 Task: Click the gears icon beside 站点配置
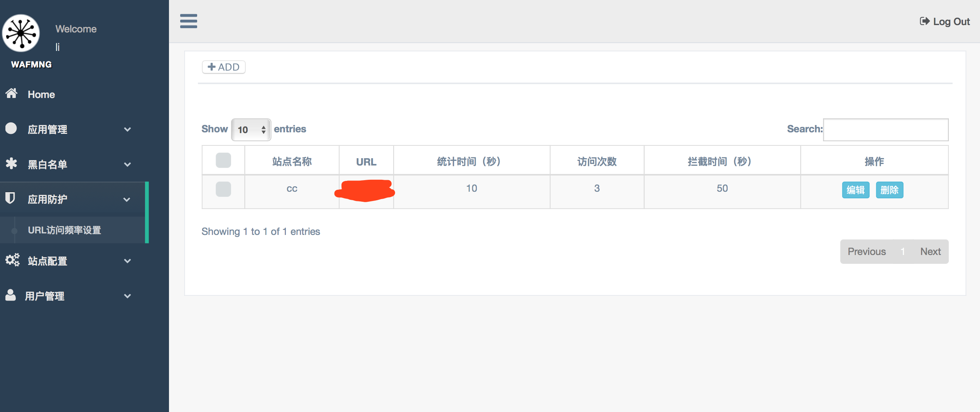(x=12, y=260)
